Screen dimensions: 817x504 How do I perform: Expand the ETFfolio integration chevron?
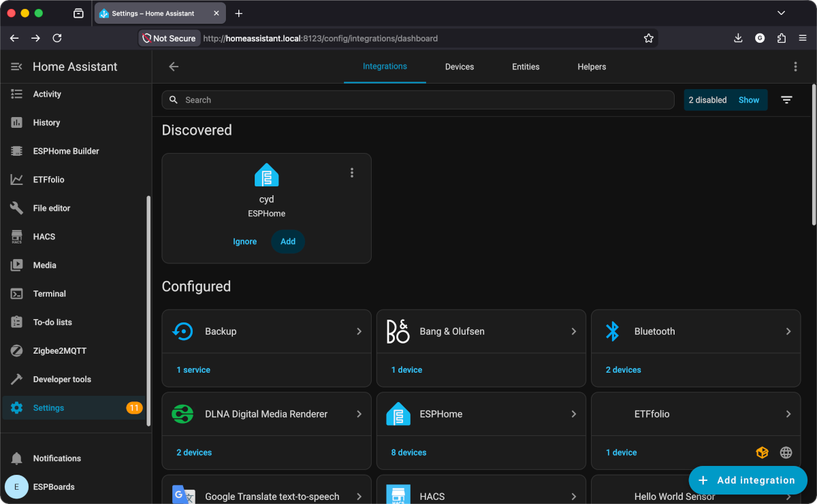tap(788, 414)
